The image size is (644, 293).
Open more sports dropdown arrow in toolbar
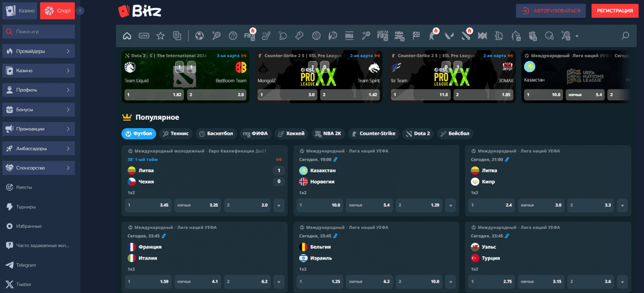[577, 36]
